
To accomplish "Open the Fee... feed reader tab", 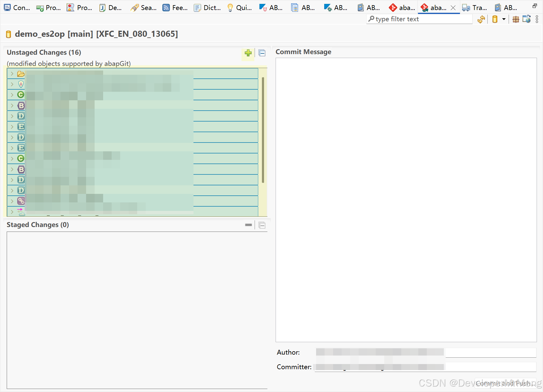I will [x=175, y=8].
